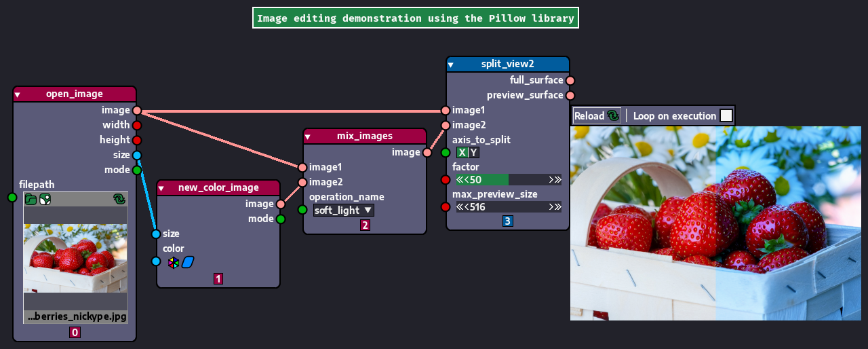Click split_view2 image2 input socket

point(446,125)
